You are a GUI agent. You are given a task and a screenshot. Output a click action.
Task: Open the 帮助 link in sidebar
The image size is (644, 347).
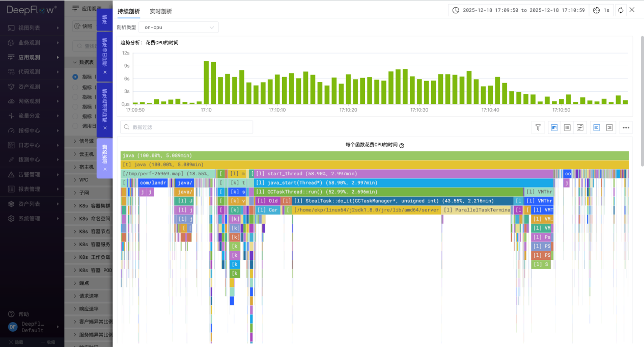click(x=23, y=314)
